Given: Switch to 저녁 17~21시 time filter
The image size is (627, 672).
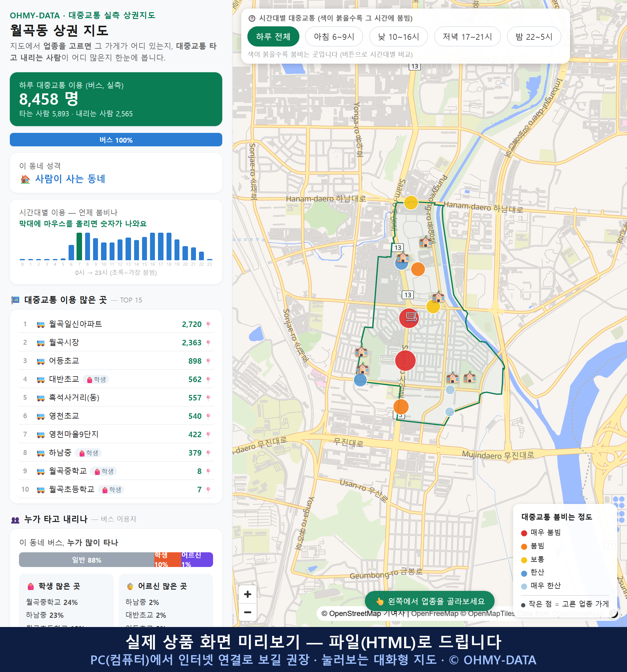Looking at the screenshot, I should [x=467, y=36].
